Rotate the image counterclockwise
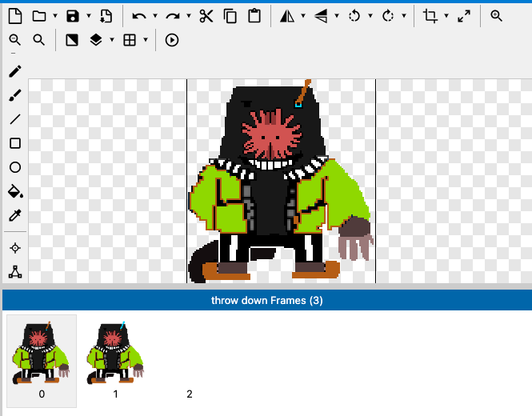The width and height of the screenshot is (532, 416). pos(354,16)
